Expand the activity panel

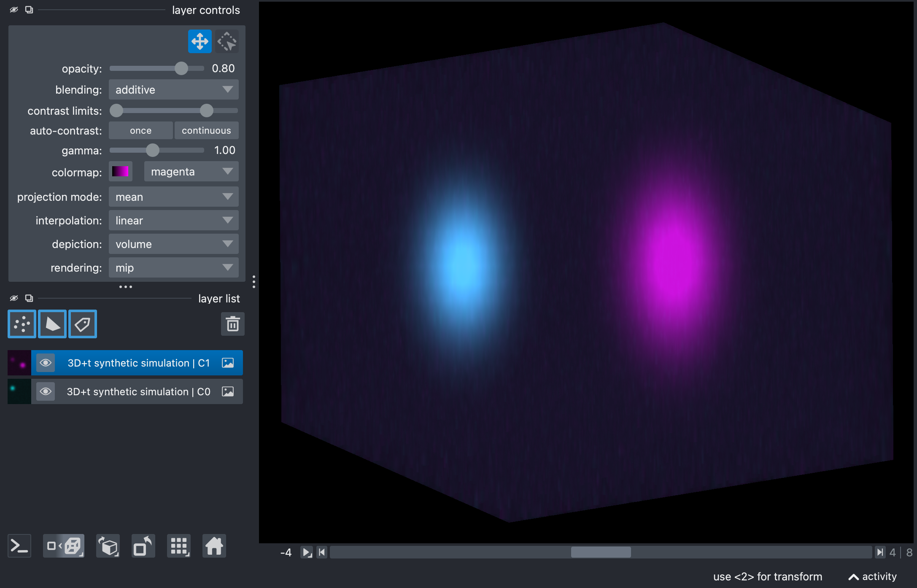872,577
